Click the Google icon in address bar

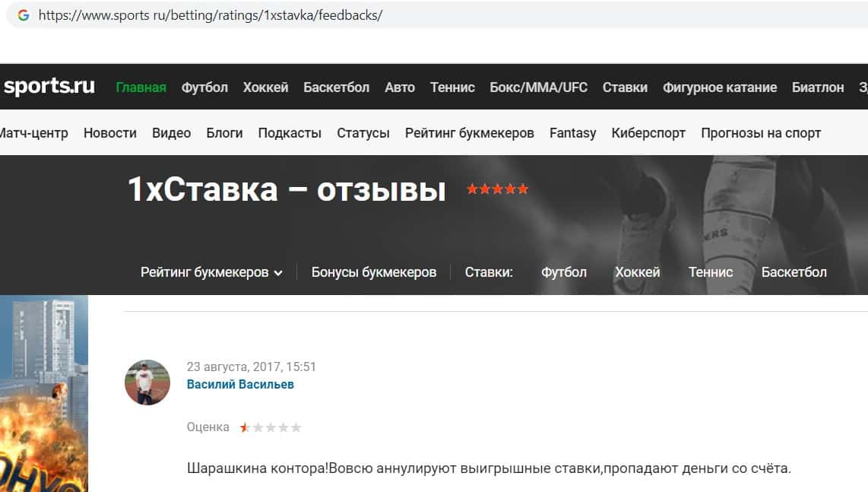point(24,15)
